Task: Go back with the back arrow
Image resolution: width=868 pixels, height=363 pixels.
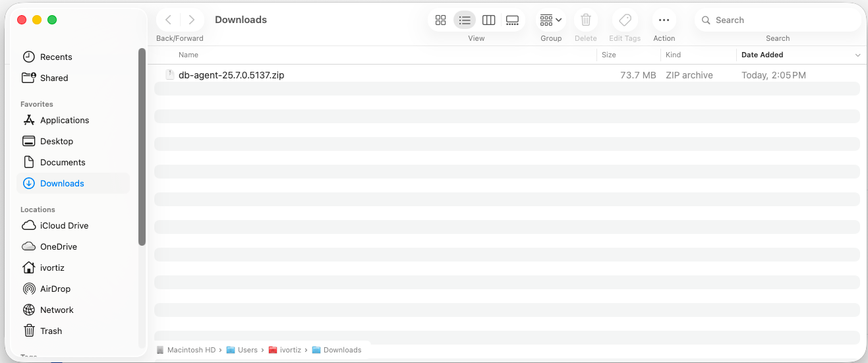Action: (168, 20)
